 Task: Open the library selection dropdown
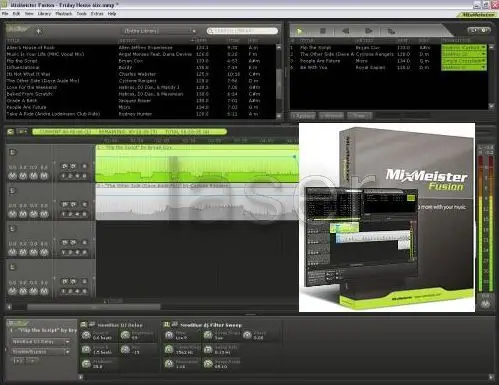(159, 31)
